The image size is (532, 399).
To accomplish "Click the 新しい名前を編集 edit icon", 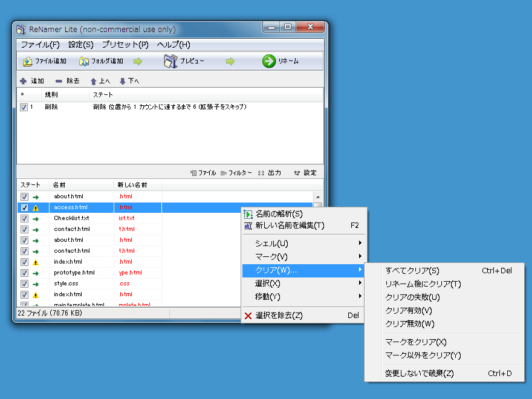I will pos(248,226).
